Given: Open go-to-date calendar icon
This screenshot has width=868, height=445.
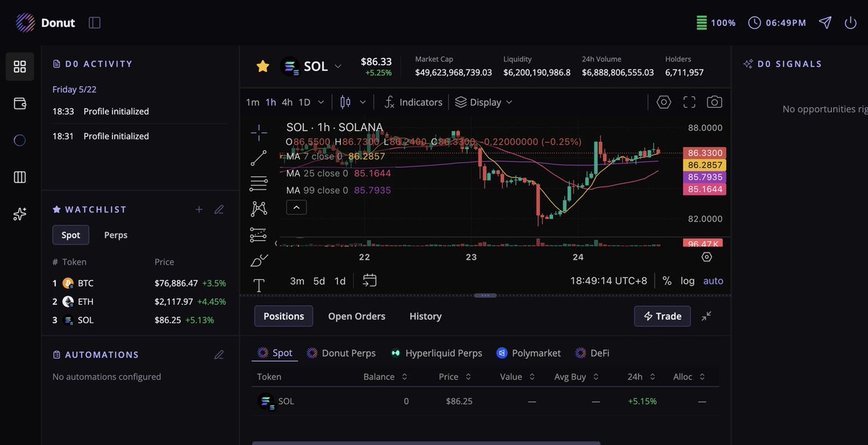Looking at the screenshot, I should (370, 281).
